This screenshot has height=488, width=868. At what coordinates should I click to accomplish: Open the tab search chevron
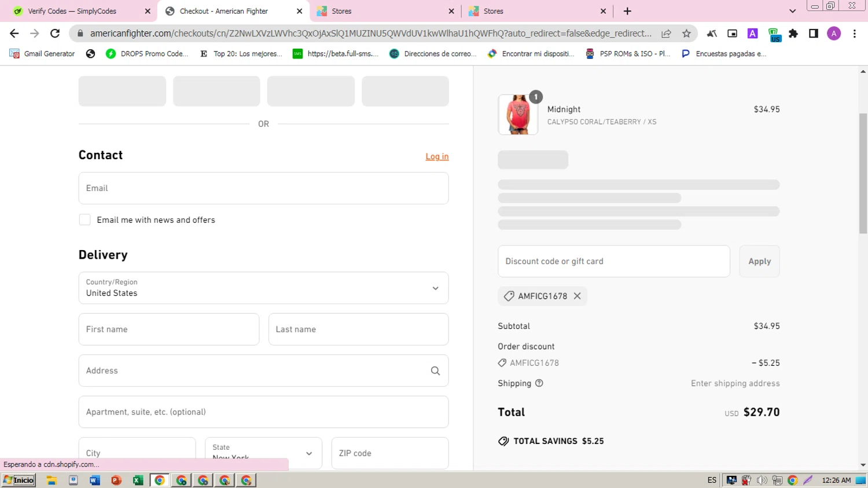(793, 11)
